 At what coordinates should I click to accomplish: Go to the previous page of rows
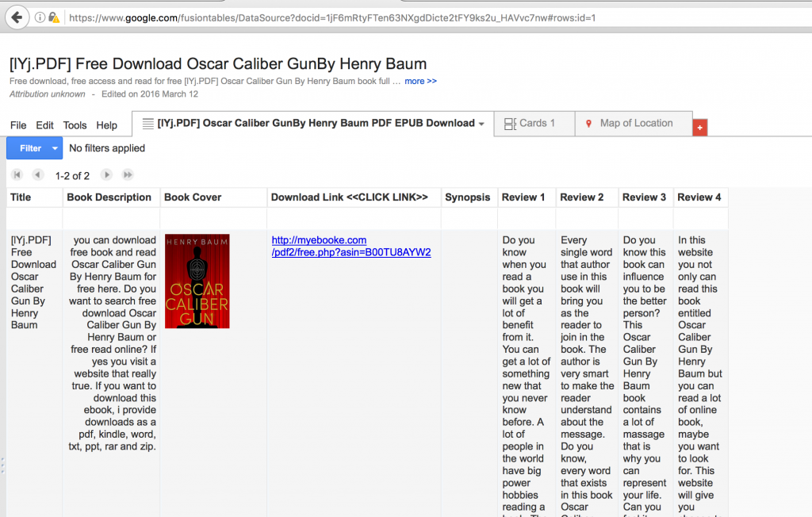pos(37,174)
